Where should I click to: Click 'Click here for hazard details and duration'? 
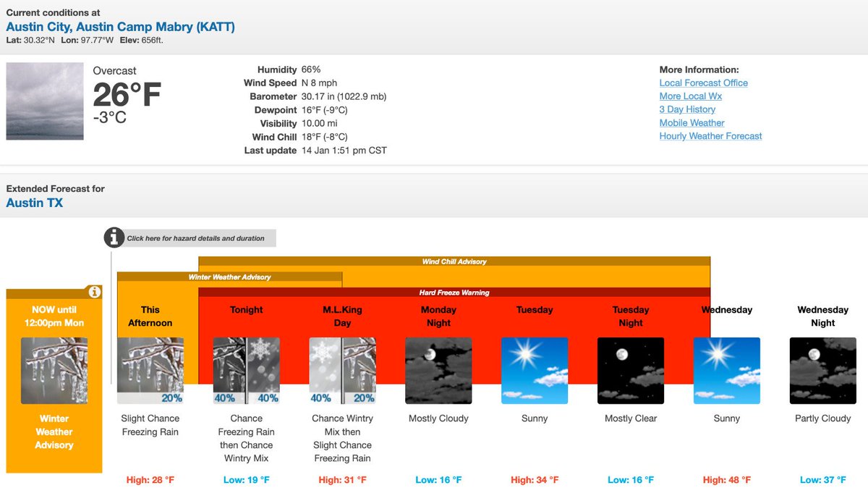tap(195, 238)
